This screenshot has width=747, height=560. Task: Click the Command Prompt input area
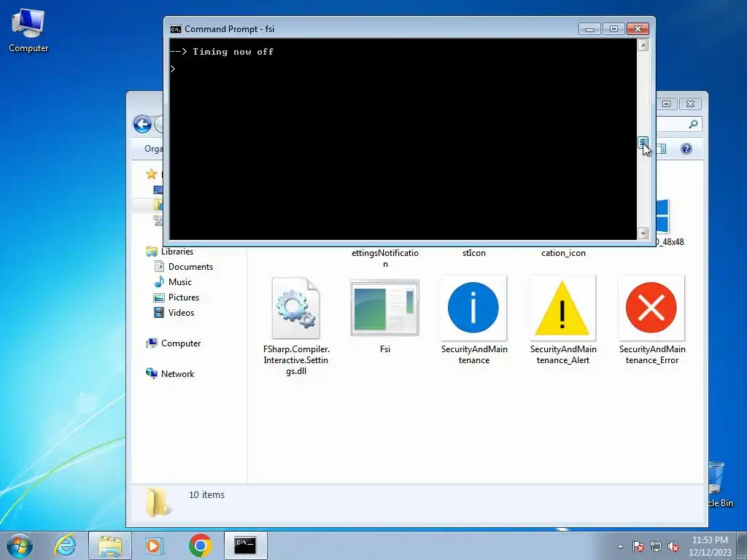(x=403, y=139)
